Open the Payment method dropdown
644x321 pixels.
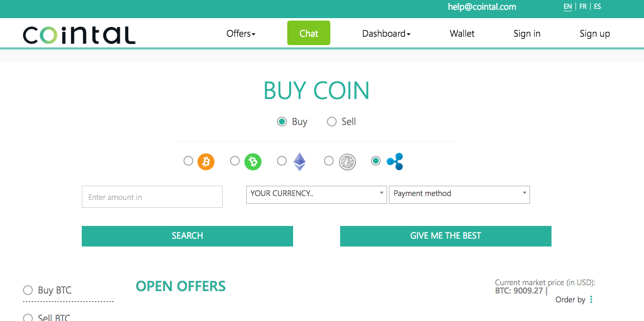460,194
